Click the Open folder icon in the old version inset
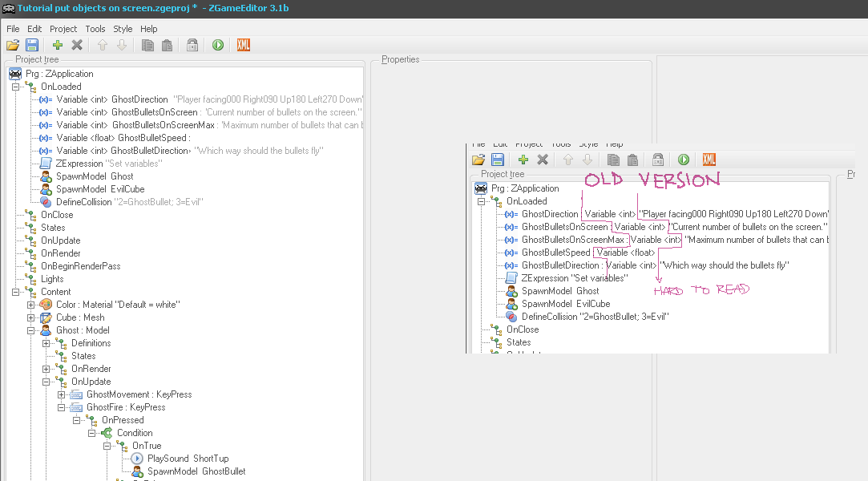Viewport: 868px width, 481px height. [x=478, y=160]
